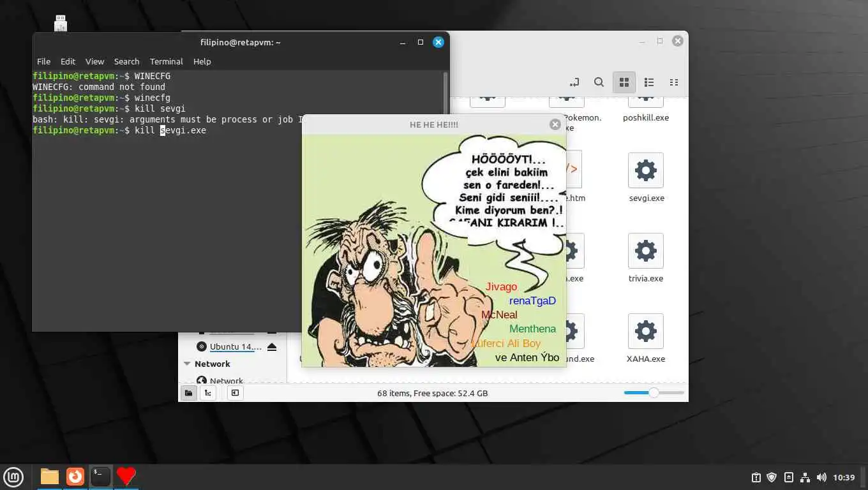Open Network location in sidebar
Image resolution: width=868 pixels, height=490 pixels.
click(x=226, y=381)
